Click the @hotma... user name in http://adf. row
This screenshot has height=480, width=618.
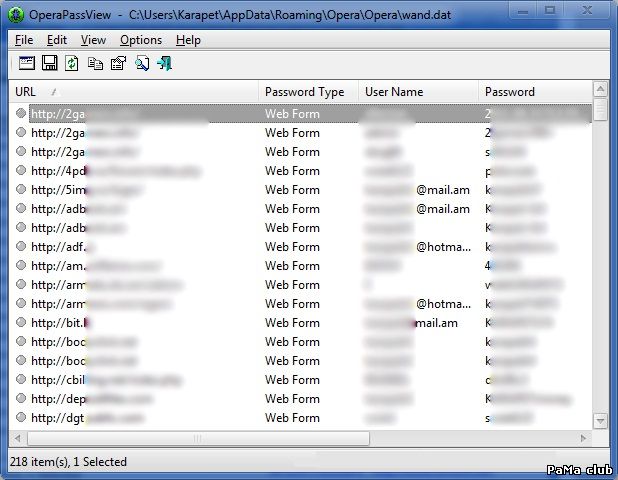pyautogui.click(x=443, y=247)
